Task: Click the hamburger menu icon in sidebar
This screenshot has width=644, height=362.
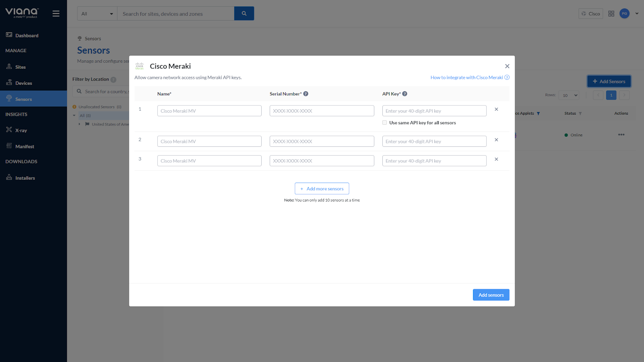Action: (x=56, y=14)
